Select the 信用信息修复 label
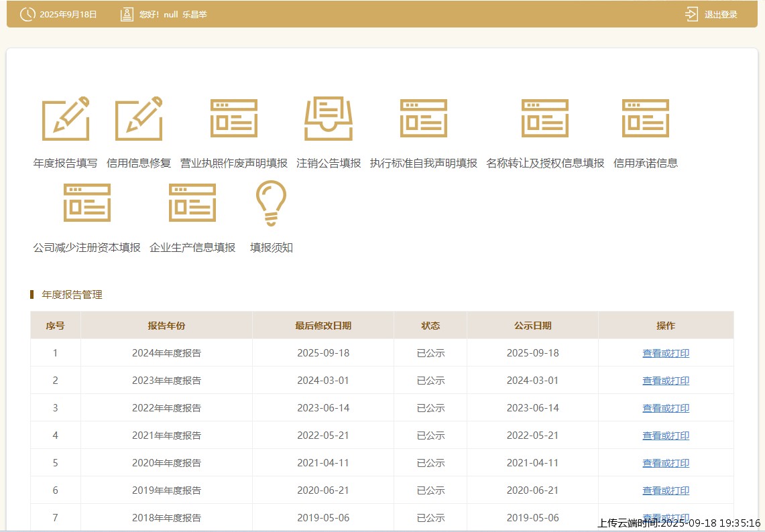 (139, 163)
